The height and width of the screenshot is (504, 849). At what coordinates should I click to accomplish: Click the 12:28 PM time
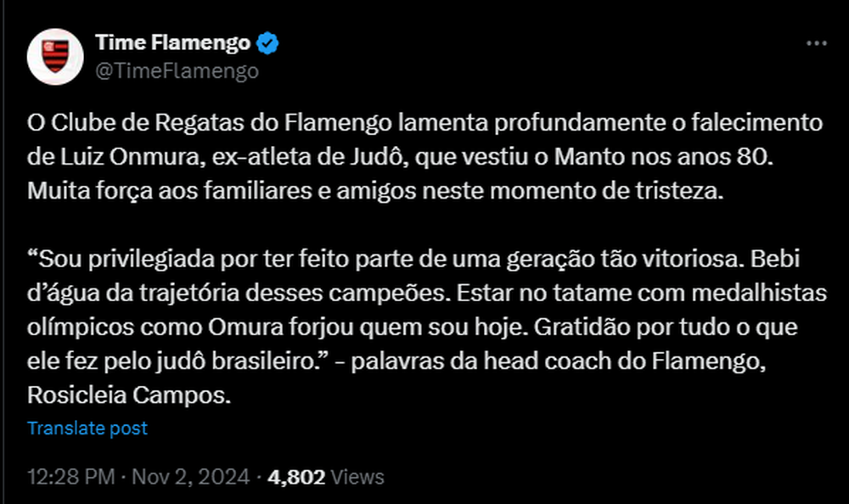(70, 477)
